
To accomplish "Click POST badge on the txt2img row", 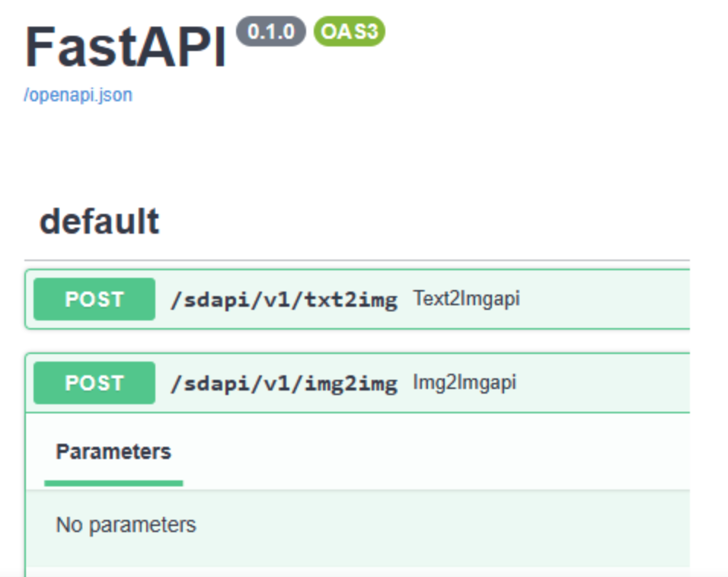I will click(x=94, y=299).
